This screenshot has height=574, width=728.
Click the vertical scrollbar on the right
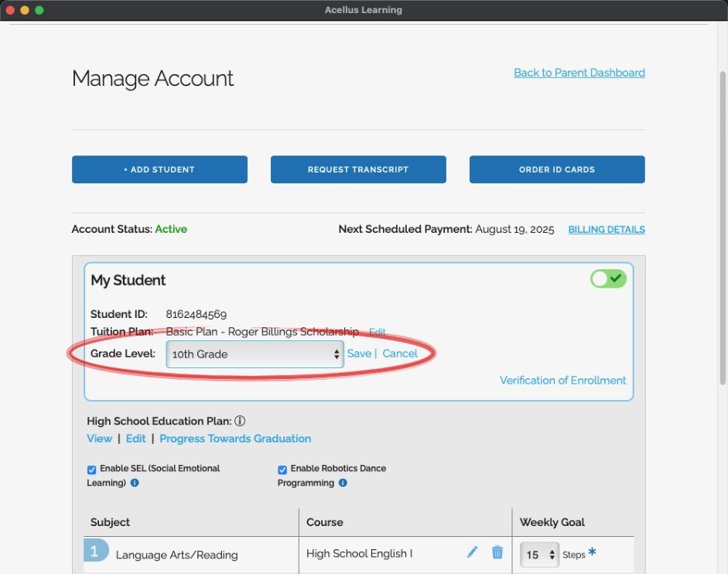pyautogui.click(x=722, y=232)
